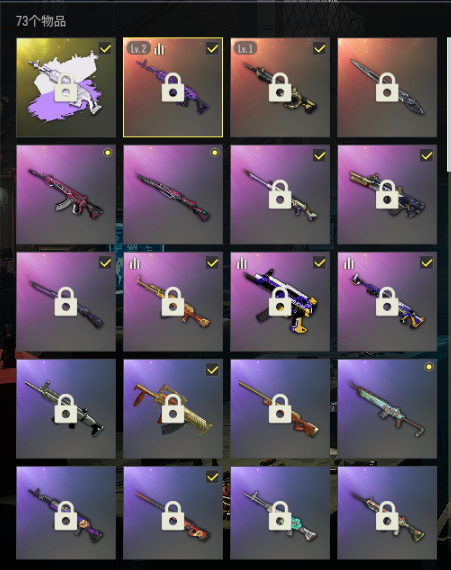Select the yellow dot on pink AK rifle
The image size is (451, 570).
point(107,153)
